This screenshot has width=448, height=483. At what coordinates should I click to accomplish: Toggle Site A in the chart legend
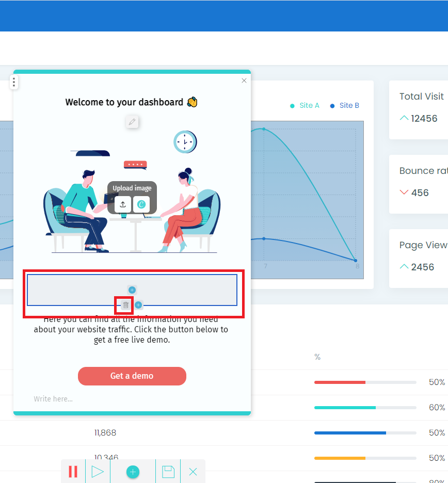pyautogui.click(x=305, y=105)
